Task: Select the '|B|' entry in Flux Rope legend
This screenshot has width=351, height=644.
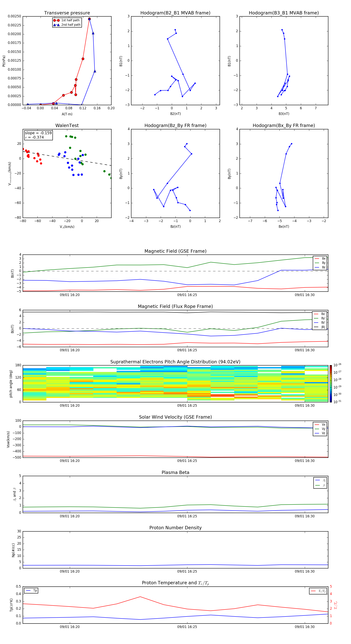Action: tap(320, 327)
